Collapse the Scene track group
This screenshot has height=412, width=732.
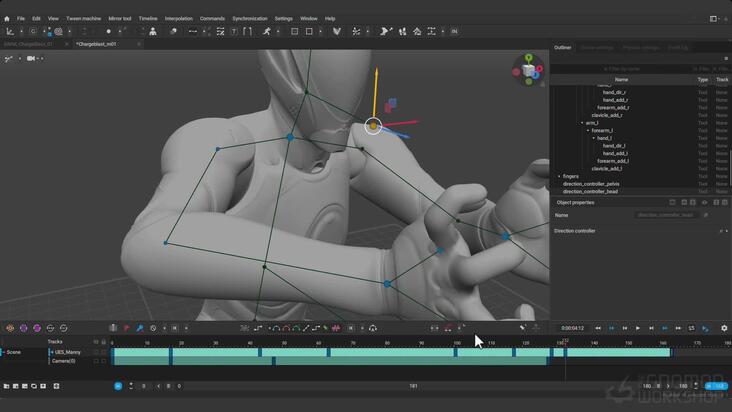tap(4, 352)
